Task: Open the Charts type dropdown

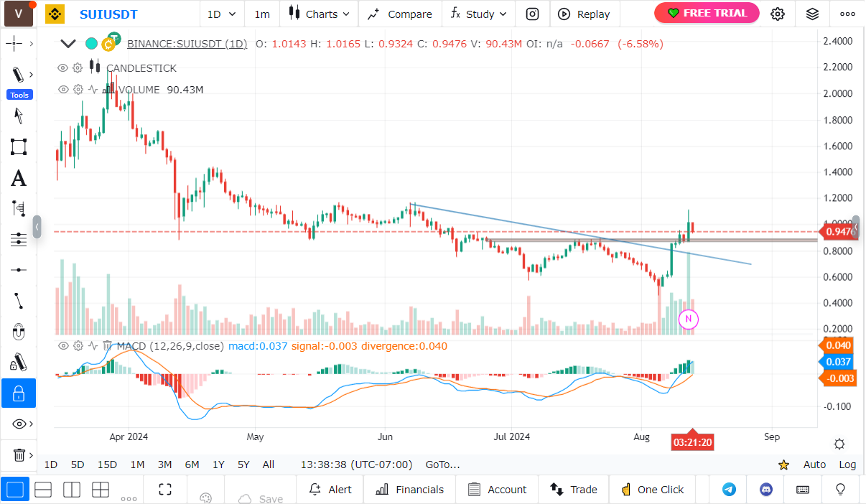Action: tap(319, 14)
